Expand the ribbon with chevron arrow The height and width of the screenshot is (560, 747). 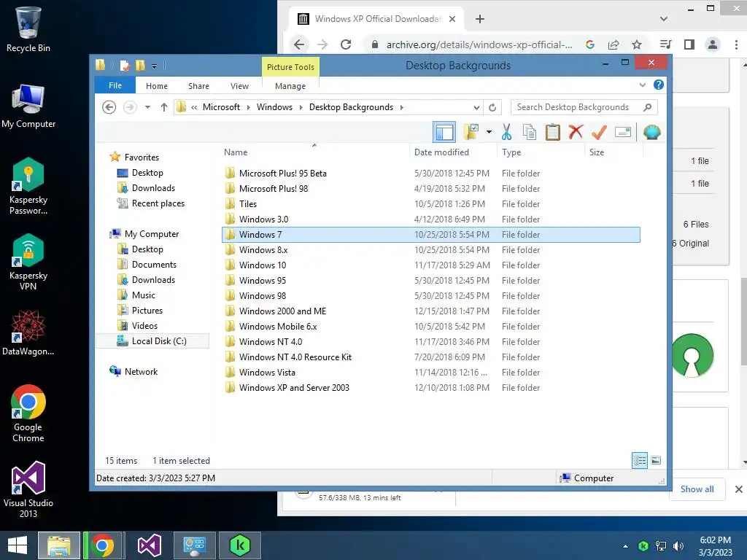click(x=642, y=85)
